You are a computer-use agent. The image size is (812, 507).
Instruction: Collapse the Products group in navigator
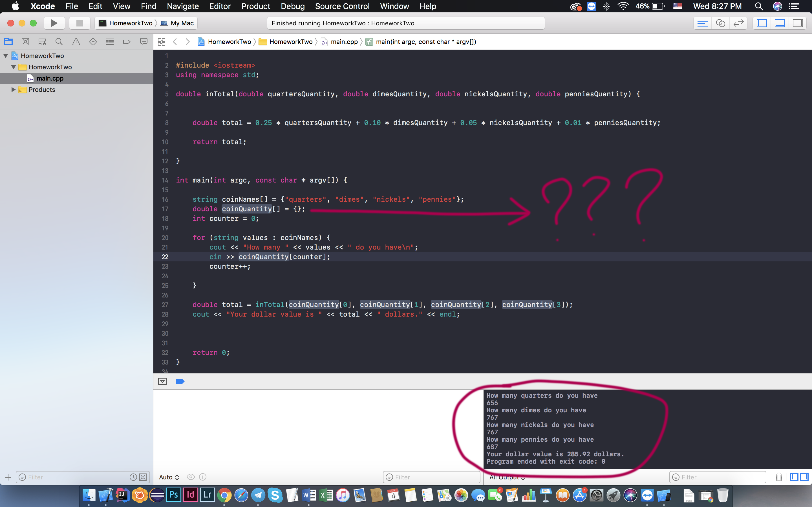(14, 89)
